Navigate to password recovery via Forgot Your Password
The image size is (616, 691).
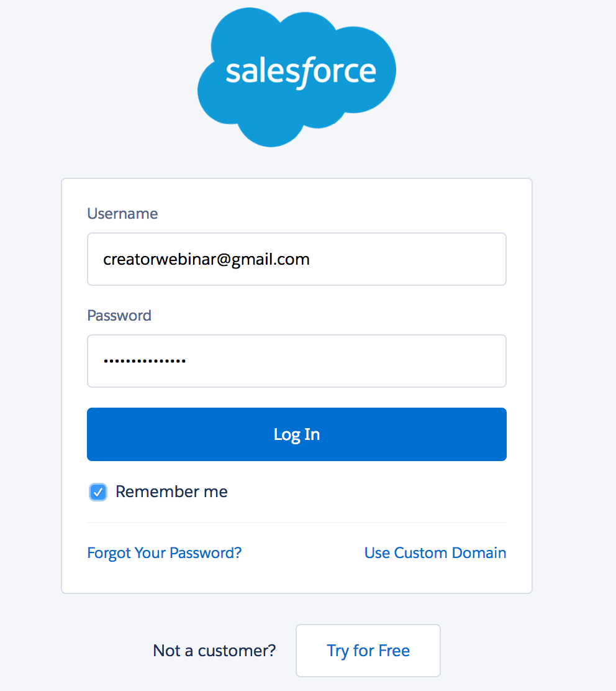164,552
